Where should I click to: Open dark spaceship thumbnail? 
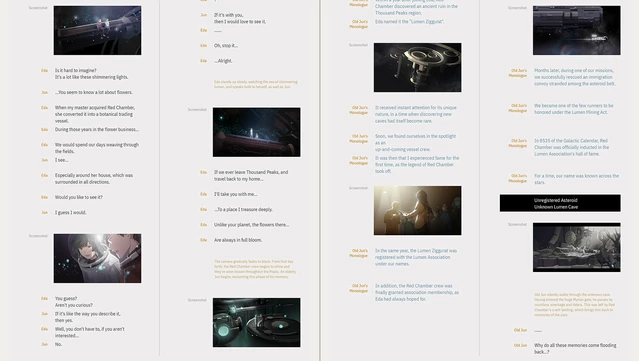click(x=577, y=30)
